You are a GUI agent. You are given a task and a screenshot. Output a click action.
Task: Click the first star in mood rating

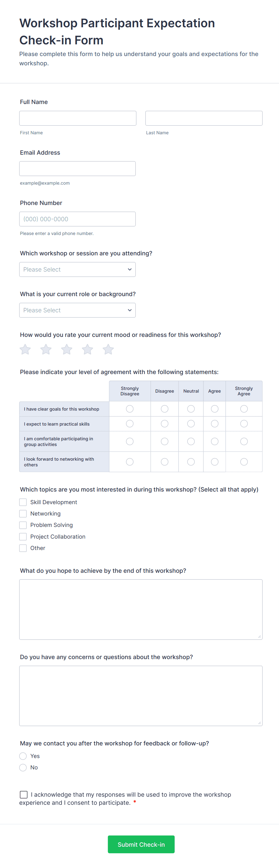point(25,349)
